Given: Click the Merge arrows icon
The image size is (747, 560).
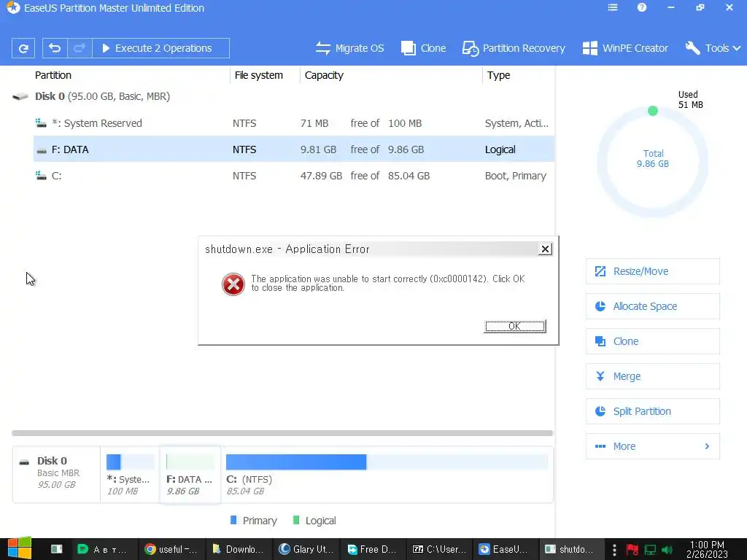Looking at the screenshot, I should (x=600, y=376).
